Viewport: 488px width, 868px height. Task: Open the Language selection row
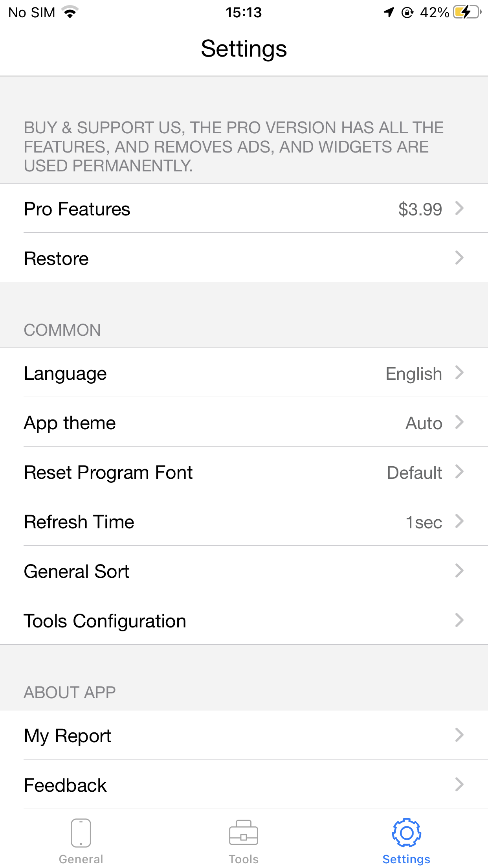pos(244,373)
